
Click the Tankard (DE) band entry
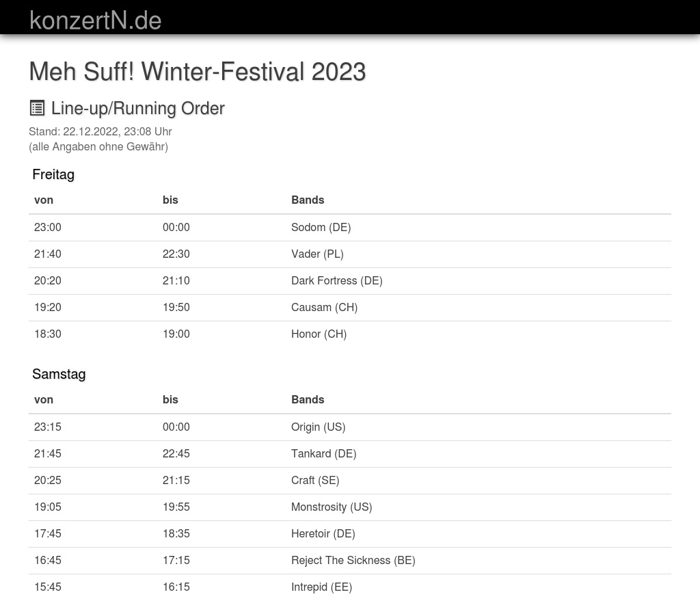coord(323,454)
